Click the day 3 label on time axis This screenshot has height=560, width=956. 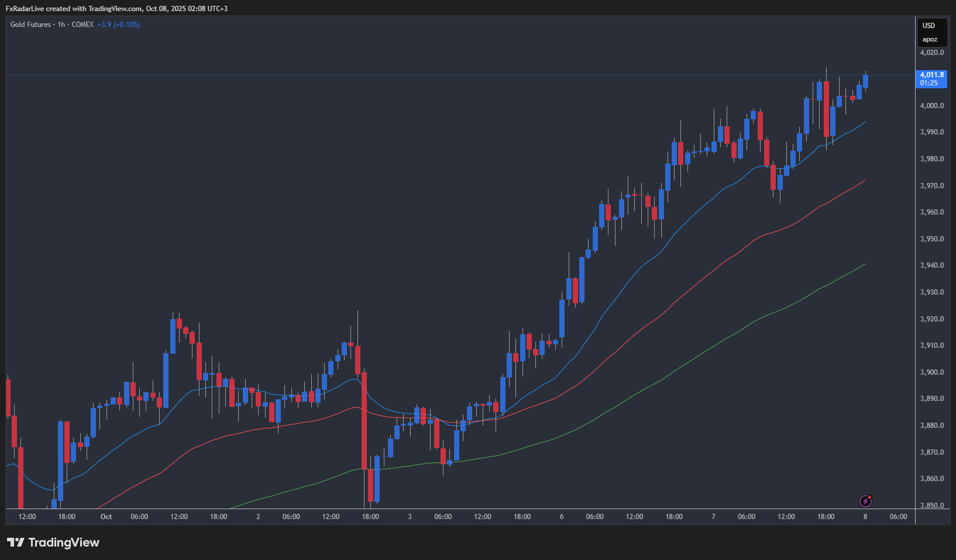pyautogui.click(x=410, y=517)
